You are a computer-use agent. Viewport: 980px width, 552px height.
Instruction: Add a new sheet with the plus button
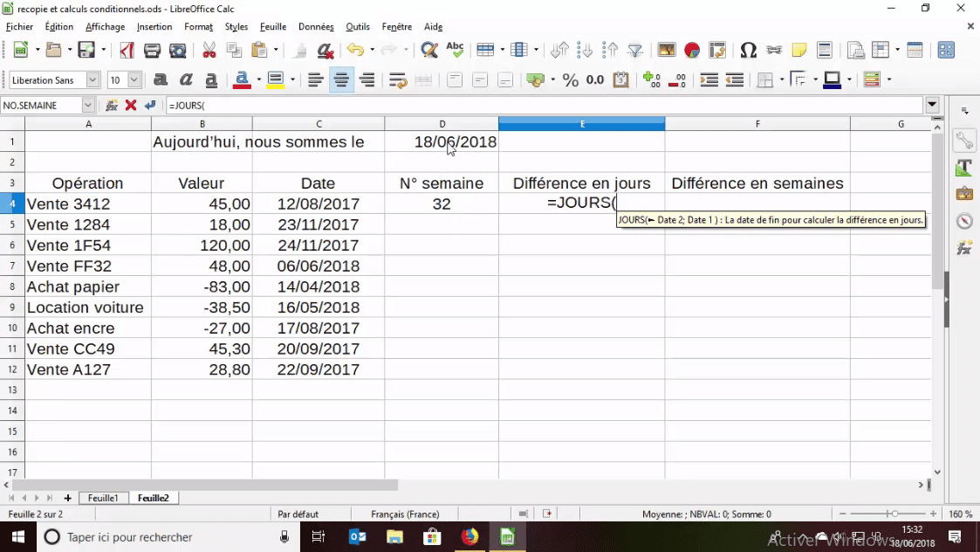pyautogui.click(x=67, y=498)
